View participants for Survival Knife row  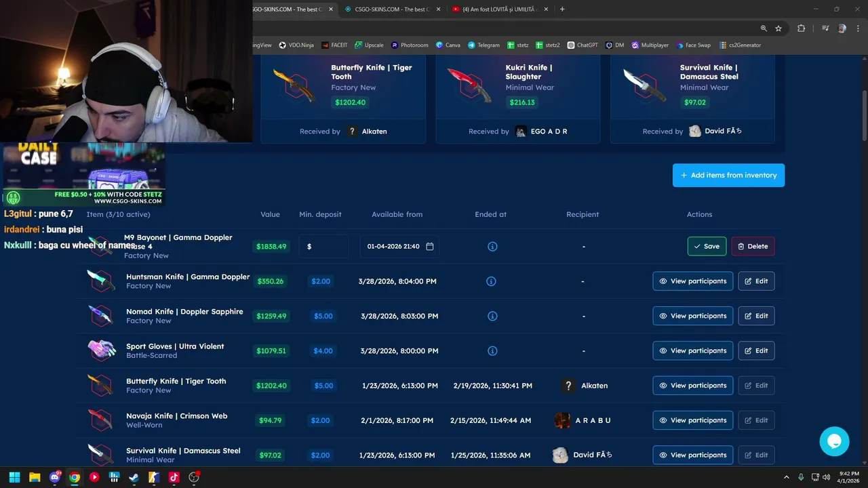coord(692,455)
